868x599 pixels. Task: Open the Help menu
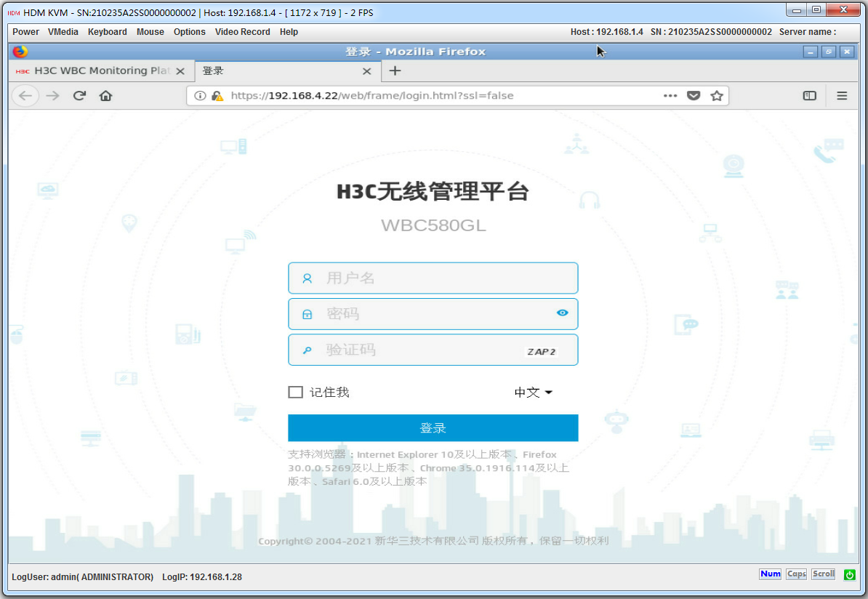(289, 32)
